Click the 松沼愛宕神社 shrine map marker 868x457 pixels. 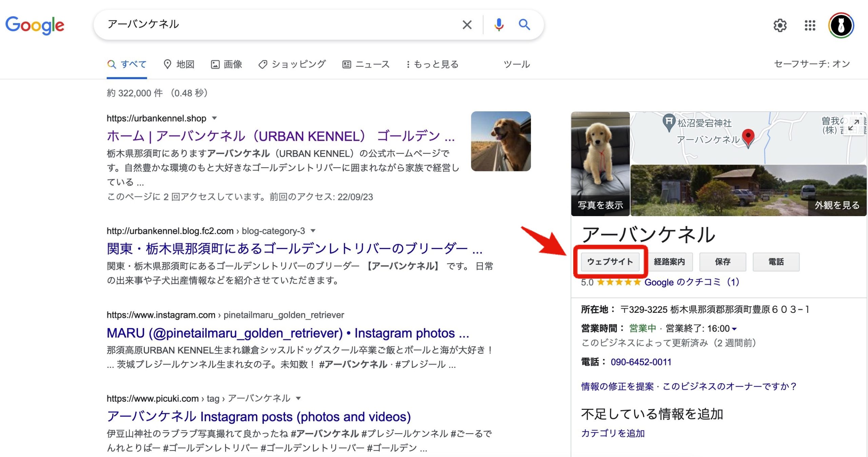click(669, 122)
